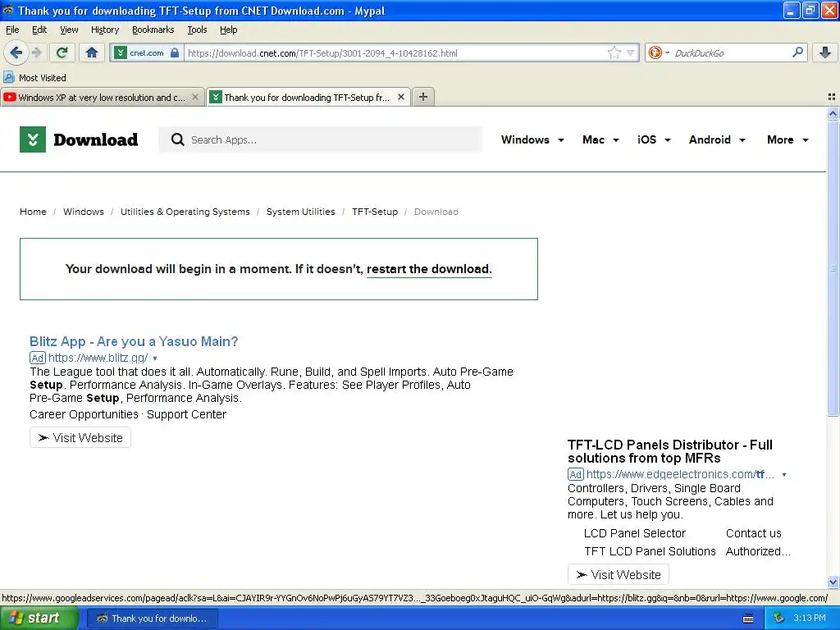Screen dimensions: 840x630
Task: Click the browser address bar URL
Action: 395,52
